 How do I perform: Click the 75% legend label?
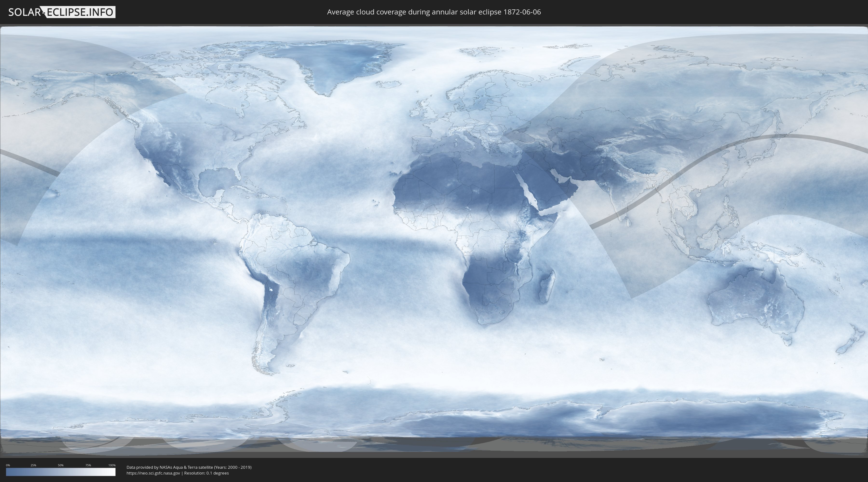(88, 465)
